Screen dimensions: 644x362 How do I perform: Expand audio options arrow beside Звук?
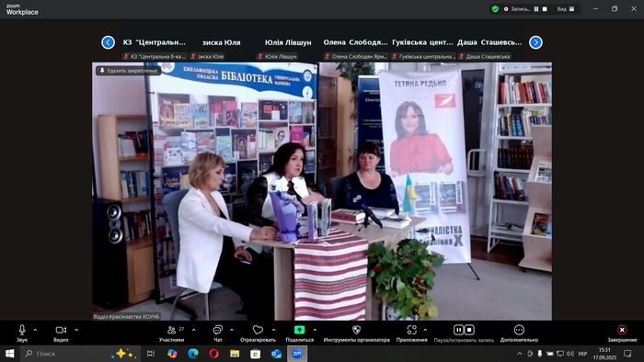point(35,330)
